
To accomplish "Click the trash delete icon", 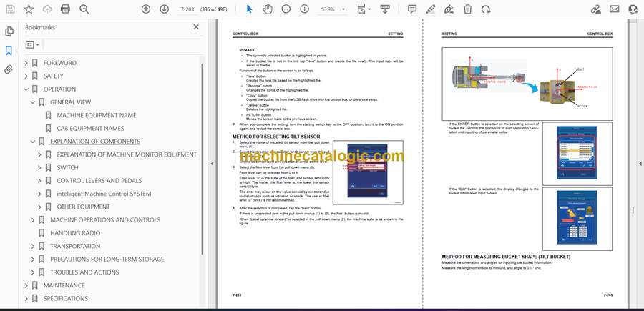I will [x=467, y=9].
